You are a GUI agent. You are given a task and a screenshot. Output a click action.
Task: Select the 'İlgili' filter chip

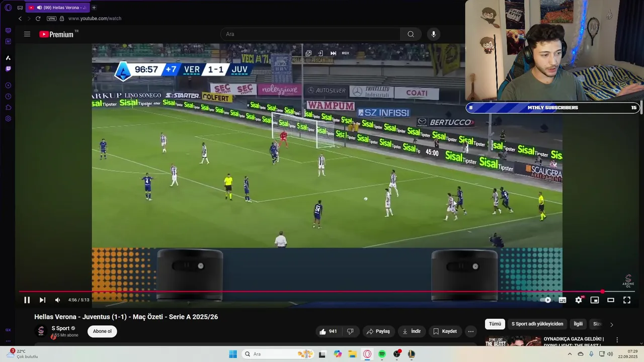[x=578, y=324]
